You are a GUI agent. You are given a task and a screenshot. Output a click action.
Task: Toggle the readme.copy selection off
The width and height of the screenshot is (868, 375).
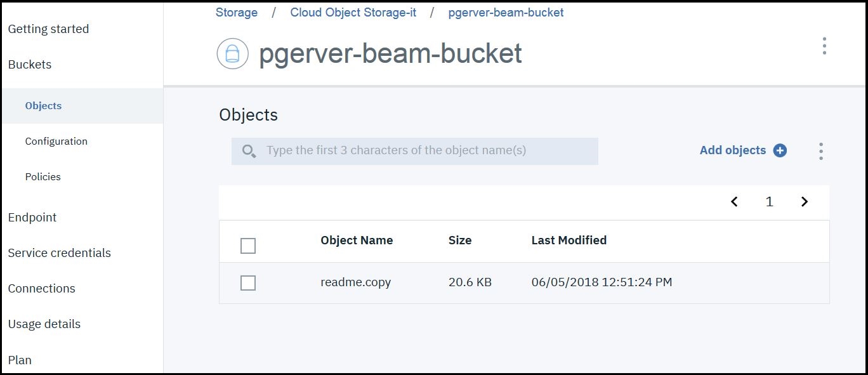point(247,283)
